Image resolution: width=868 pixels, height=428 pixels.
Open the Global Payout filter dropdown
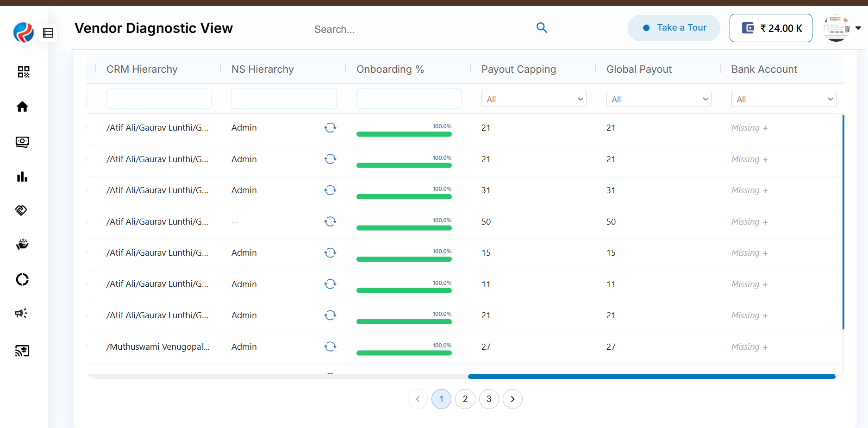[659, 99]
